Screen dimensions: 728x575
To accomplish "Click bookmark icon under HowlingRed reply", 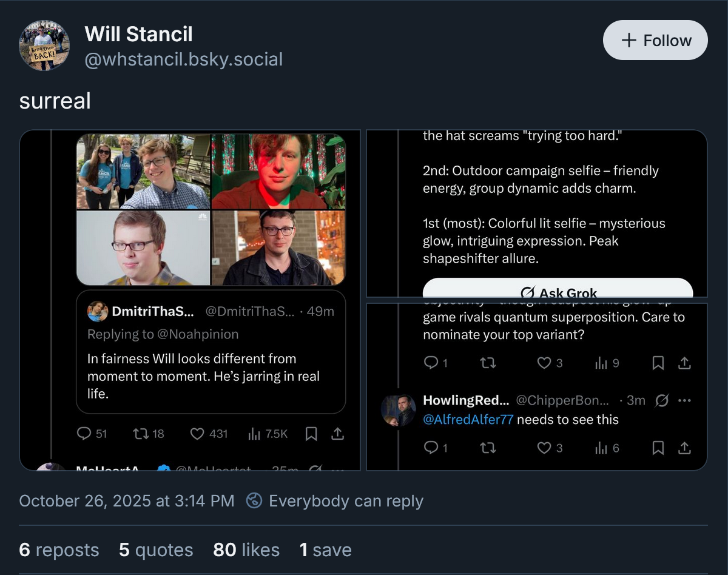I will [658, 448].
